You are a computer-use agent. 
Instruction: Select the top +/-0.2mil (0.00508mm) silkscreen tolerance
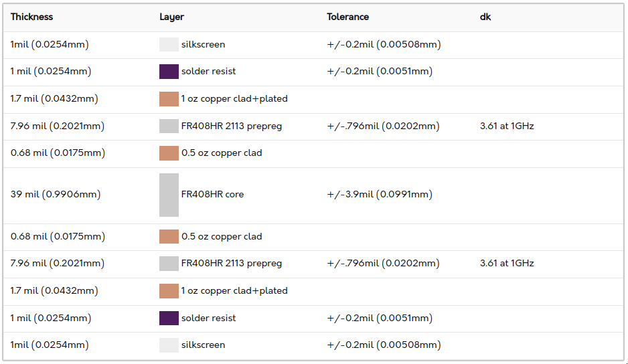(384, 44)
